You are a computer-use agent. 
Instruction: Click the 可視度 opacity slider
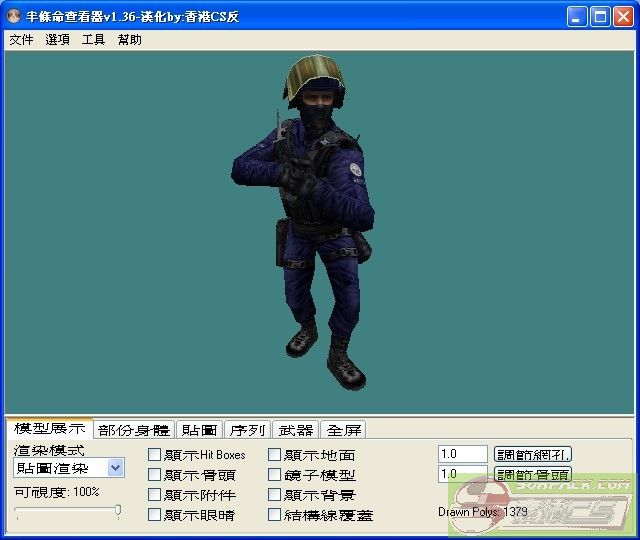[x=68, y=511]
